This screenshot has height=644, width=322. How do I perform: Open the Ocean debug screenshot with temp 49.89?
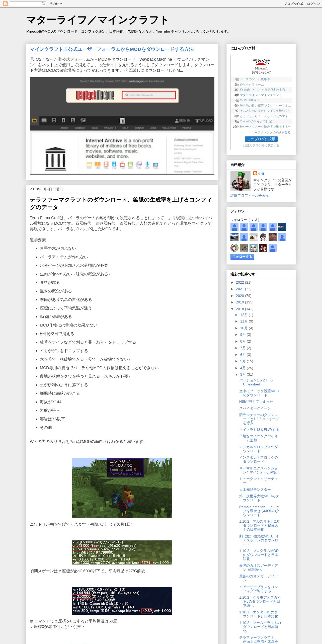(x=122, y=601)
